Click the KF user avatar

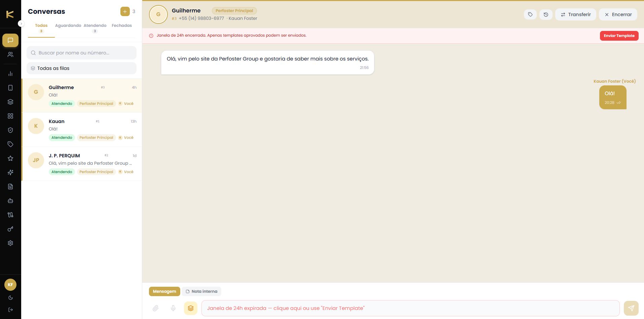[10, 285]
